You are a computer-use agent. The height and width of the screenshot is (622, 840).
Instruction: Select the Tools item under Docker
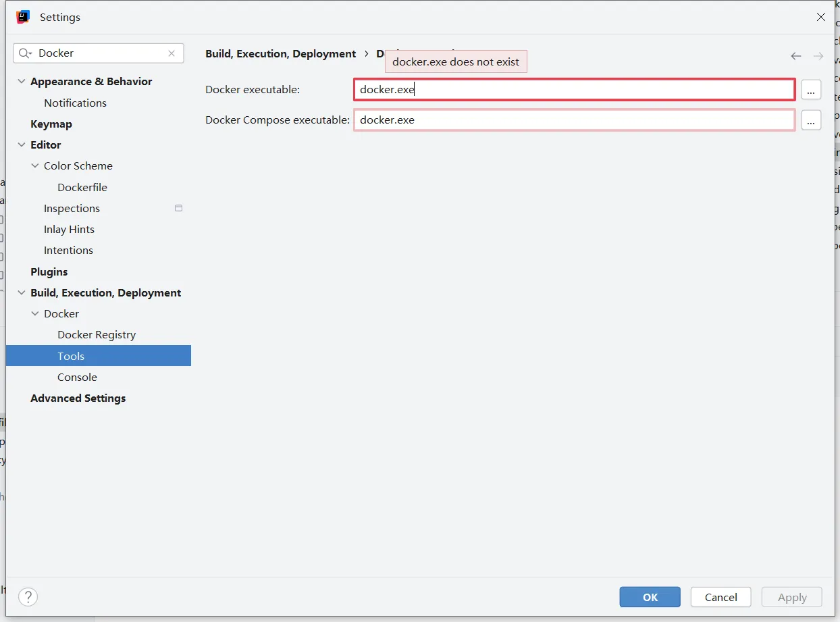point(99,356)
